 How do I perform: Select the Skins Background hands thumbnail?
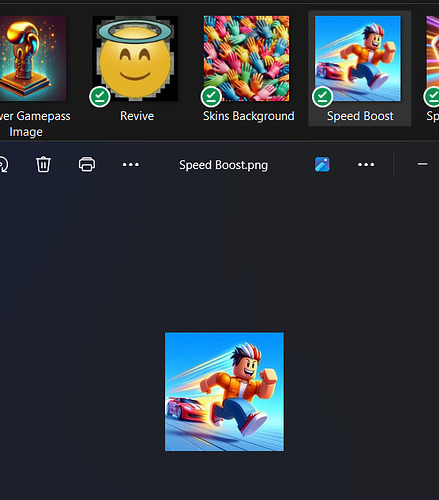246,58
